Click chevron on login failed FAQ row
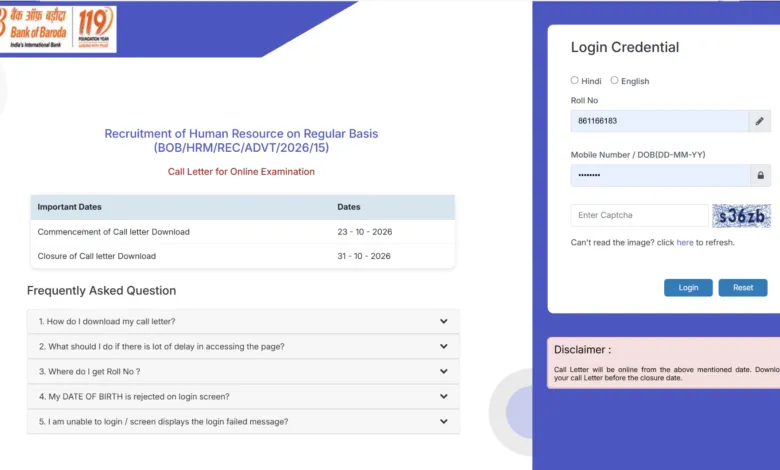This screenshot has height=470, width=780. click(444, 421)
